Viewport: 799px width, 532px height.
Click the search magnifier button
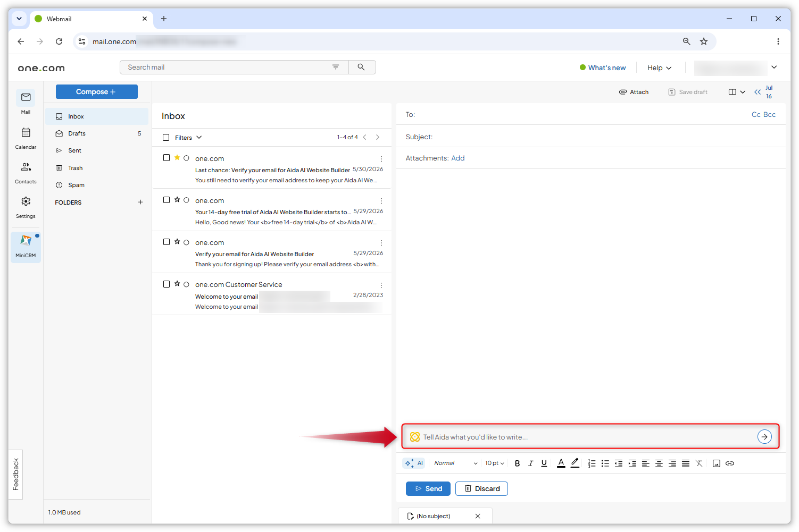click(x=361, y=67)
